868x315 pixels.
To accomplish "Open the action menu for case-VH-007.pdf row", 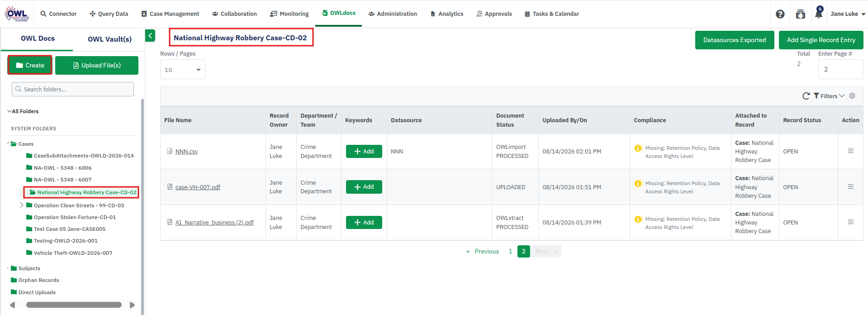I will [850, 187].
